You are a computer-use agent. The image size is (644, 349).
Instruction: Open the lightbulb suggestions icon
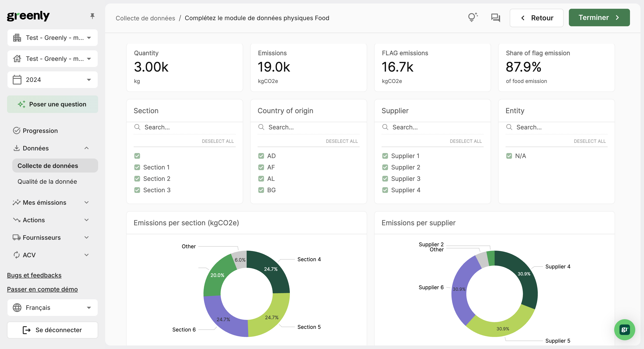coord(472,18)
